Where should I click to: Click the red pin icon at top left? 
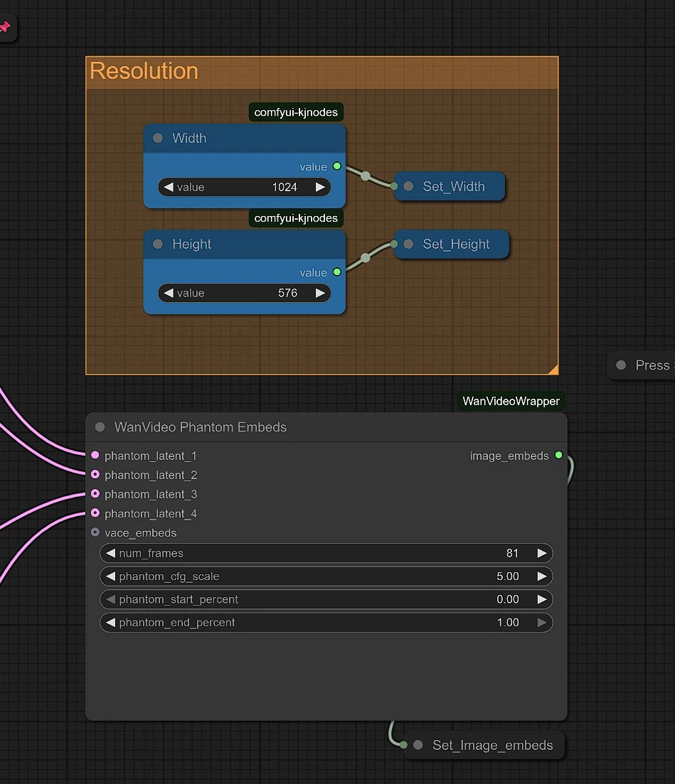[4, 26]
